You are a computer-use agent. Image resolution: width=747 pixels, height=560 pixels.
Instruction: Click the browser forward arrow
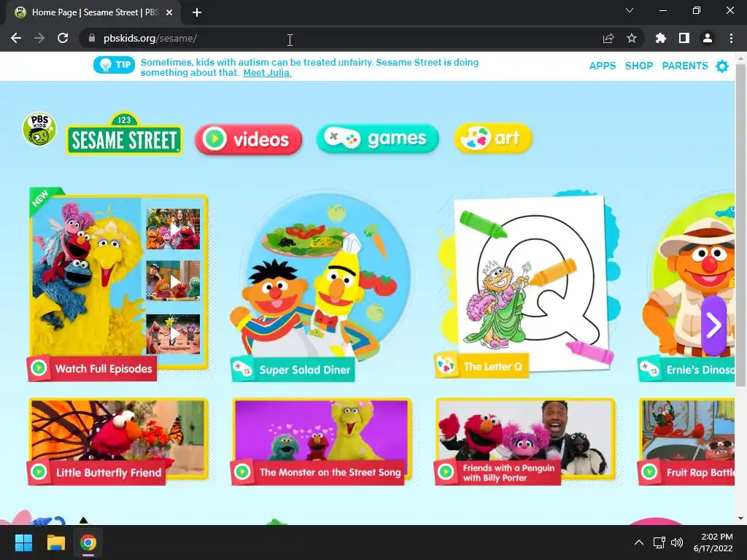[x=39, y=38]
